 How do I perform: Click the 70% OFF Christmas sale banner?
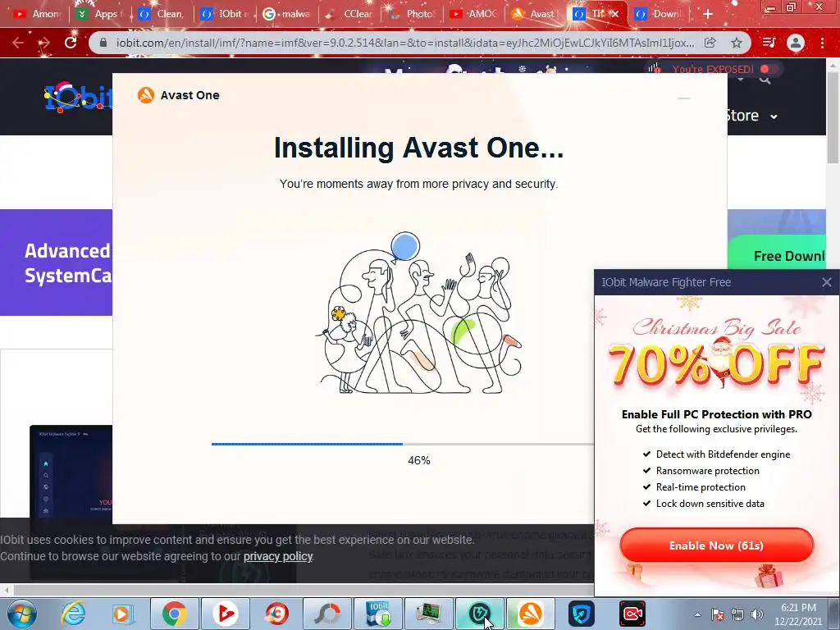point(716,354)
